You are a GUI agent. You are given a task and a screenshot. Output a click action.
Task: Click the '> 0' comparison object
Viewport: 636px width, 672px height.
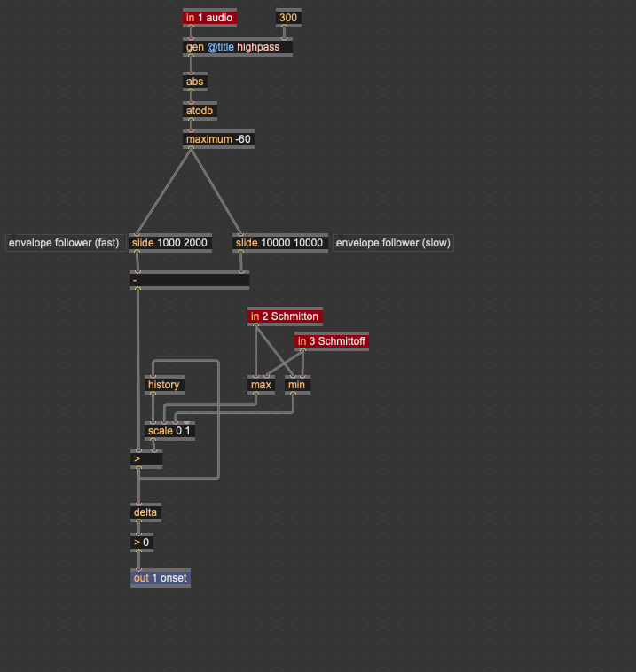[x=142, y=542]
